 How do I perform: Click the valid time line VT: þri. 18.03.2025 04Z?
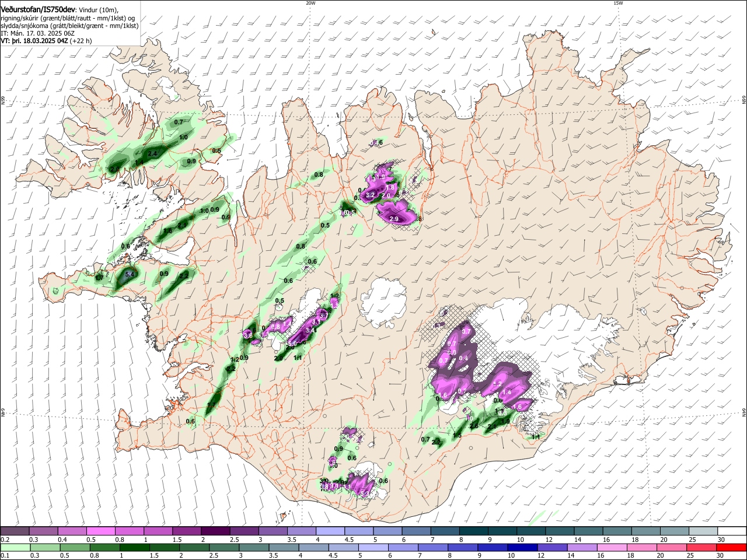pos(34,41)
